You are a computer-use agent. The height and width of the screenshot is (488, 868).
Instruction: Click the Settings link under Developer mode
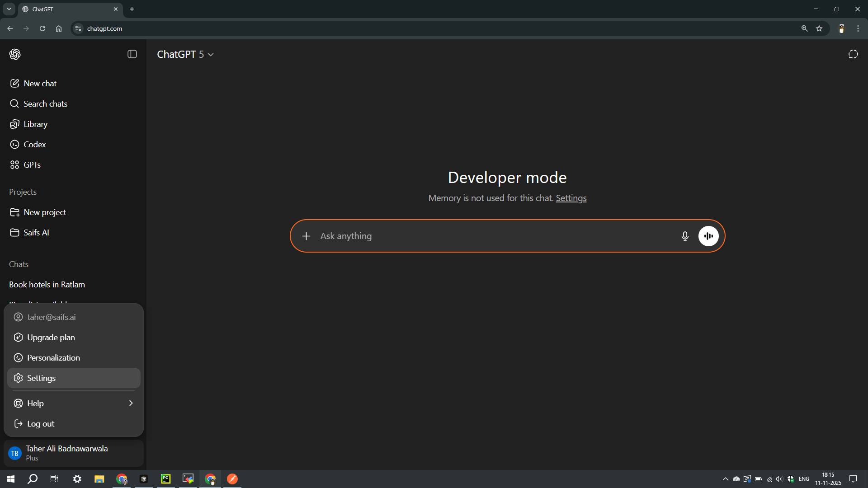[x=571, y=198]
